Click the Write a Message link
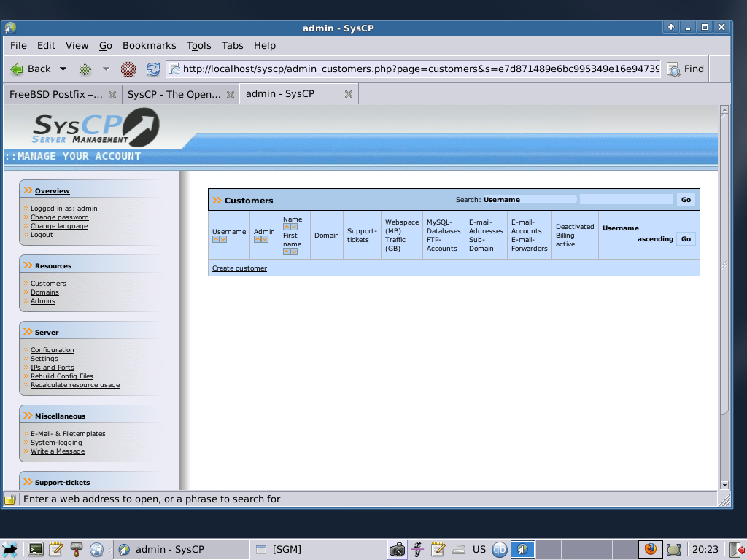Screen dimensions: 747x560 coord(58,451)
